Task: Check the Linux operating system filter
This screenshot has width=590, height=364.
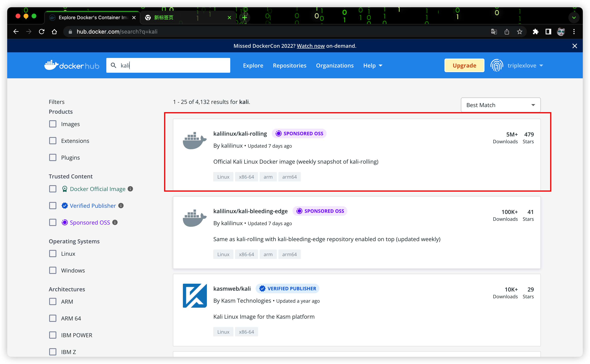Action: click(53, 254)
